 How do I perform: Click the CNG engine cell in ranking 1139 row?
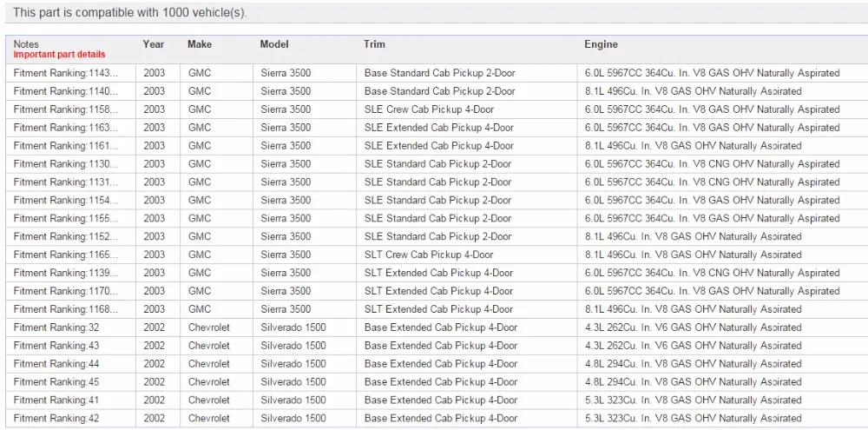tap(722, 273)
